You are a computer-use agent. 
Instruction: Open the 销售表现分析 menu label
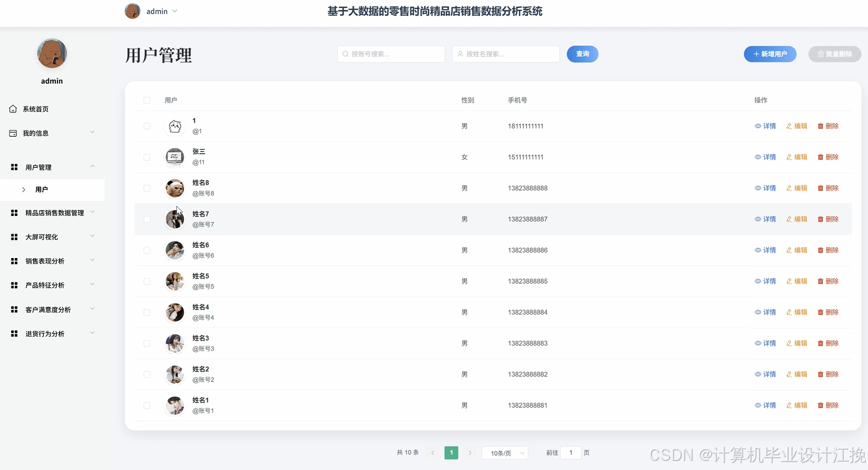[x=45, y=261]
